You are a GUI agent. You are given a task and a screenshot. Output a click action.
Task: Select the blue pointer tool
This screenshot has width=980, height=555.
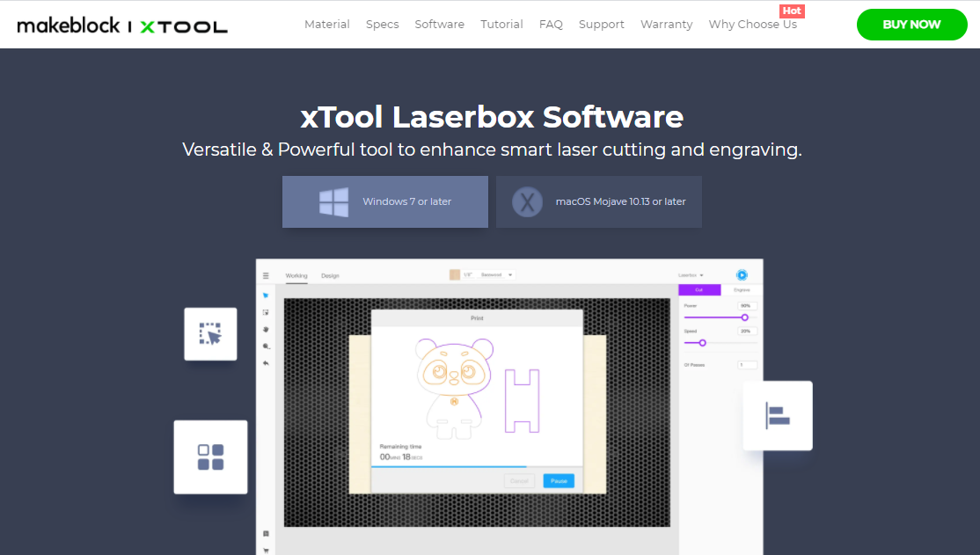pyautogui.click(x=266, y=295)
